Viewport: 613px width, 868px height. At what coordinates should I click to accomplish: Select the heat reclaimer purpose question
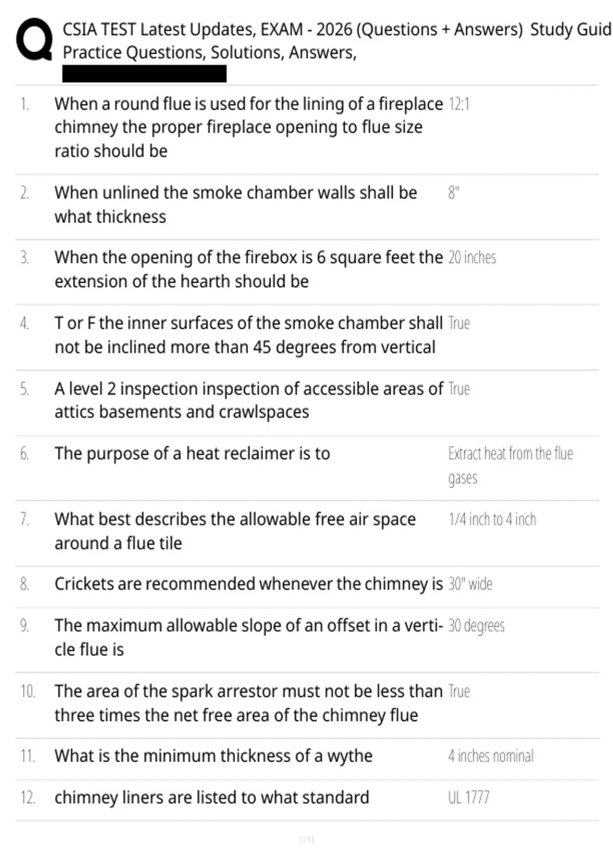coord(192,453)
